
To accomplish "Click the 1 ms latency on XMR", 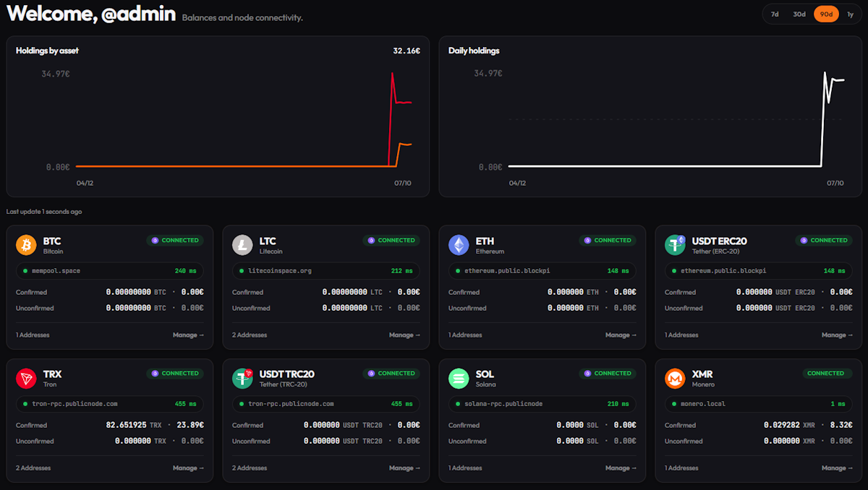I will coord(838,404).
